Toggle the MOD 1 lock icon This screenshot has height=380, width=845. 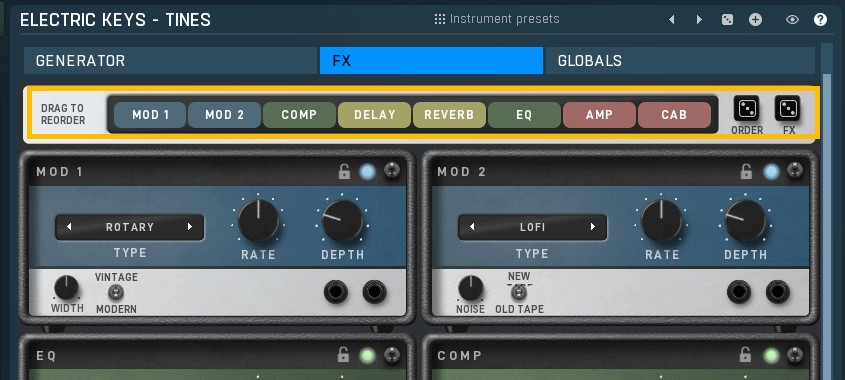click(x=344, y=172)
